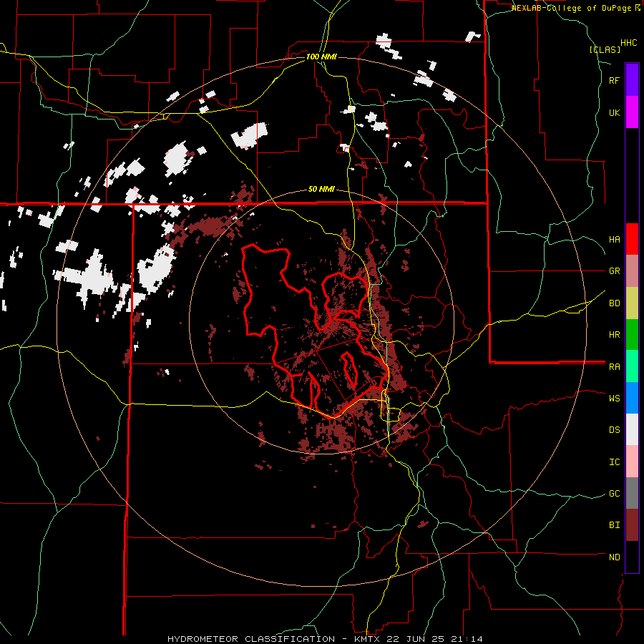
Task: Click the RA light green legend swatch
Action: [x=632, y=366]
